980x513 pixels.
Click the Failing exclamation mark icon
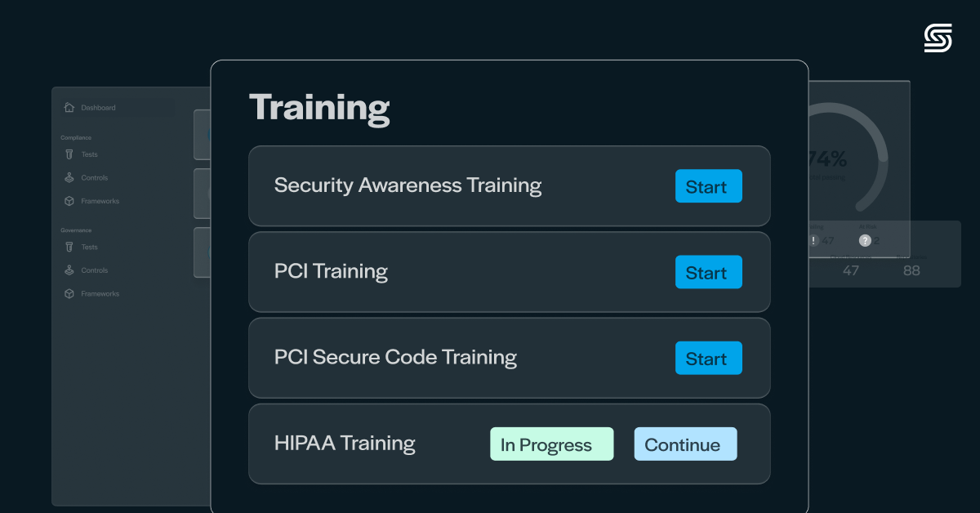tap(813, 241)
